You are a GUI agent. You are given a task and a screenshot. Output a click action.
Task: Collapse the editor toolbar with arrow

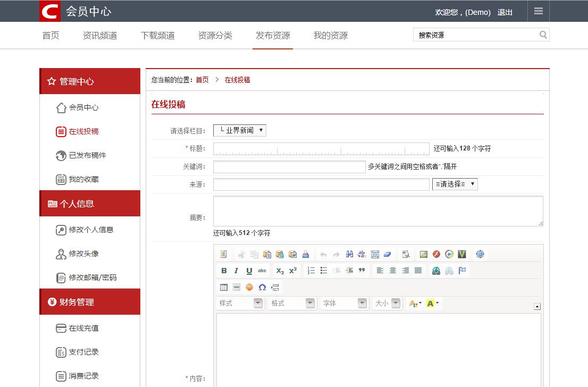(x=537, y=306)
